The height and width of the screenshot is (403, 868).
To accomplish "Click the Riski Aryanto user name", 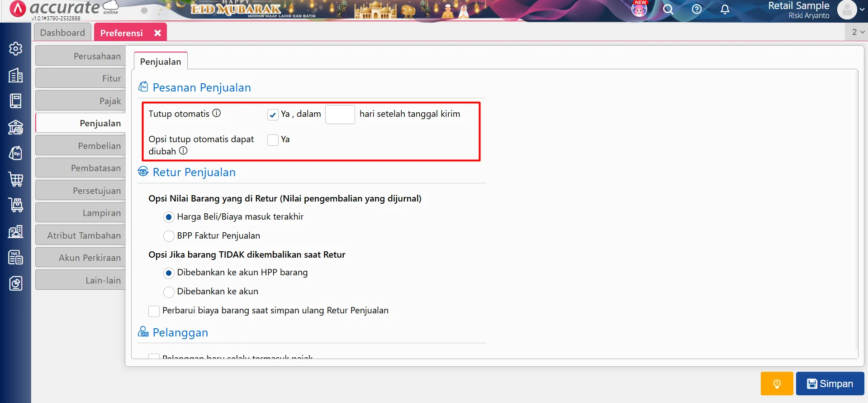I will [809, 16].
